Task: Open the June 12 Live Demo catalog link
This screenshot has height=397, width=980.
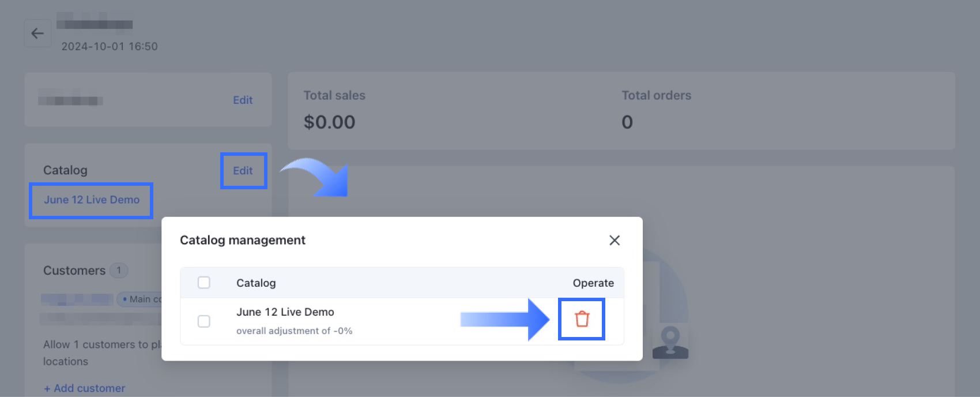Action: pos(92,200)
